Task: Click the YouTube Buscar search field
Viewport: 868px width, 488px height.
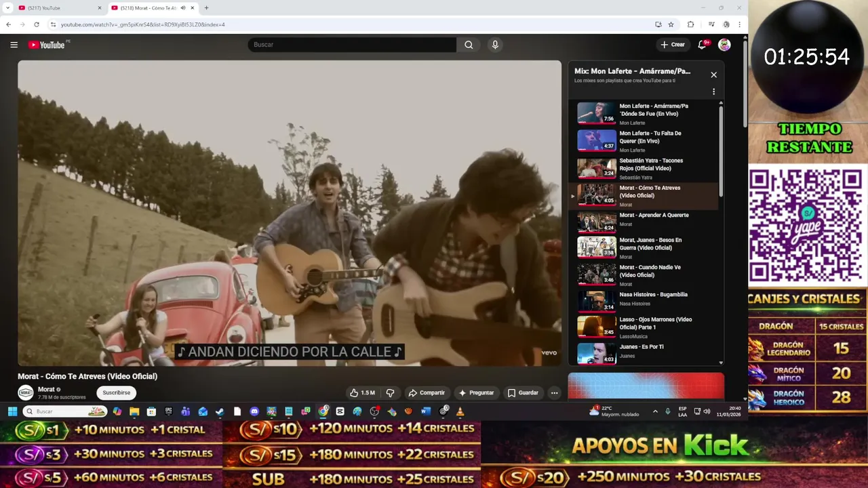Action: pos(352,45)
